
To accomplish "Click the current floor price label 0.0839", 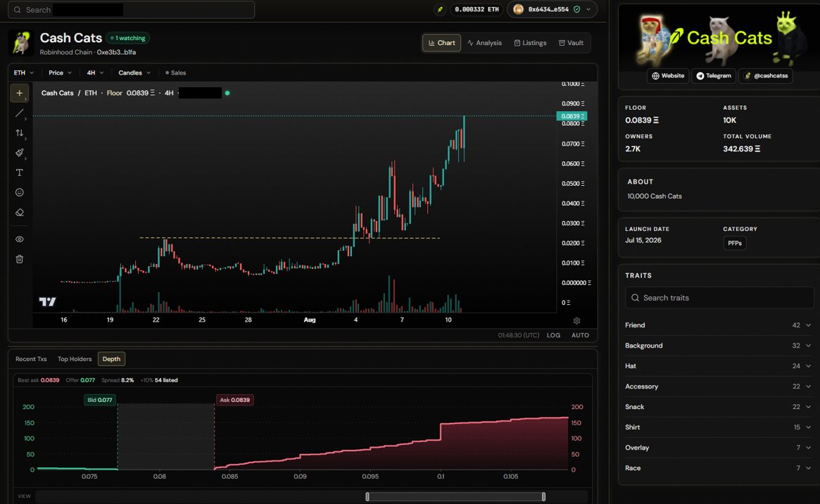I will pos(572,116).
